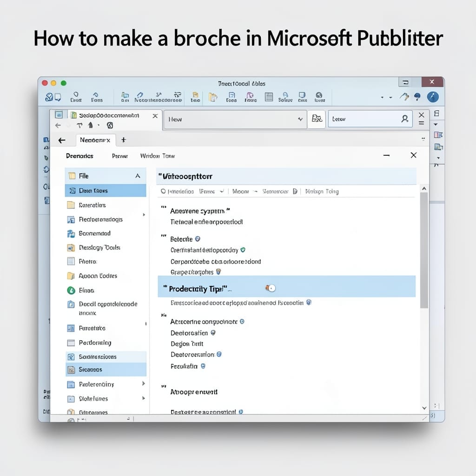Click info icon next to Betecite
The width and height of the screenshot is (476, 476).
point(198,239)
